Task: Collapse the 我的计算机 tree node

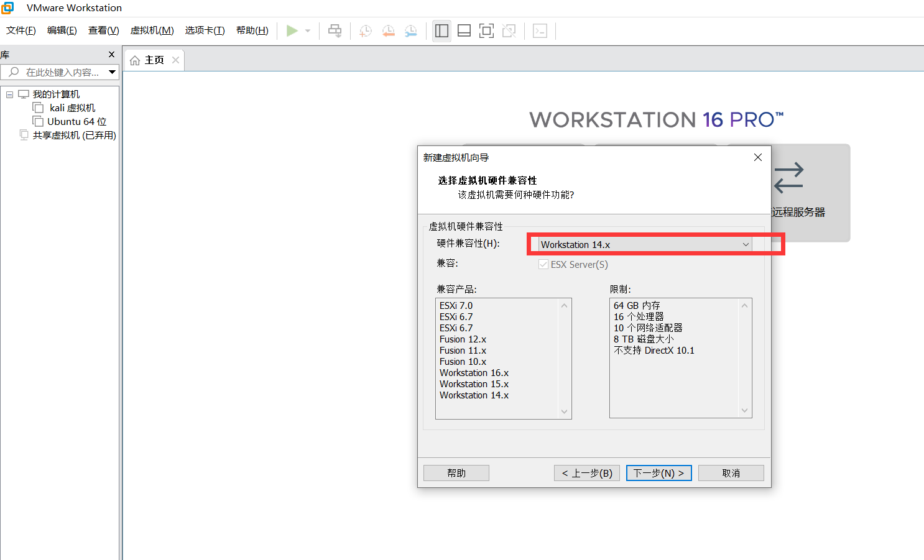Action: coord(9,94)
